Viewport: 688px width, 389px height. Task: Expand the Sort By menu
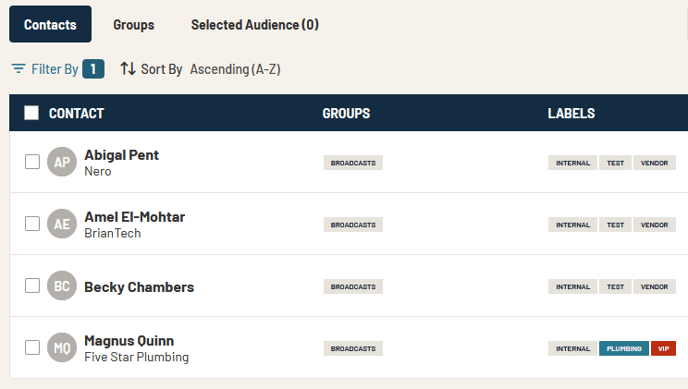click(161, 69)
